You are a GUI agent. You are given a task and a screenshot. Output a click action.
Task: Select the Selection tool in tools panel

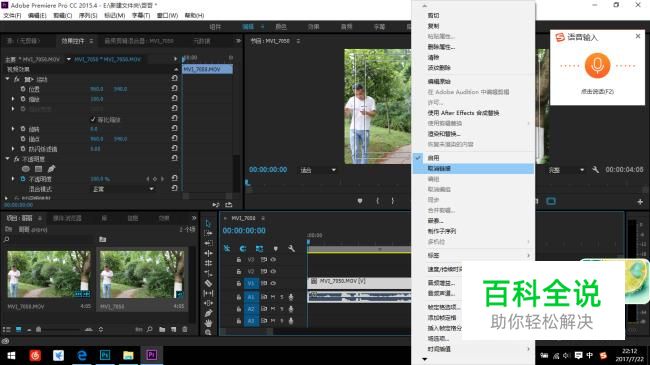(208, 223)
